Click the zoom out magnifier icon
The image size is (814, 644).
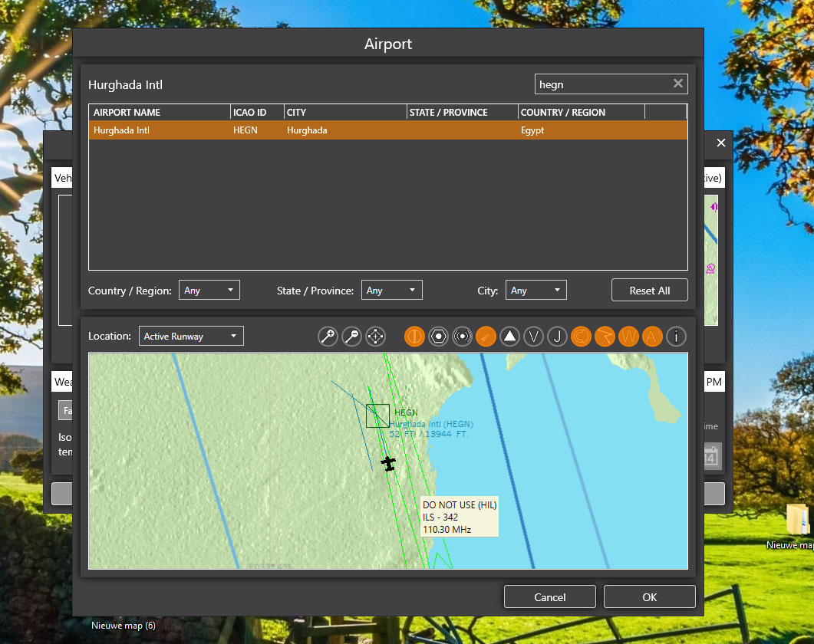(352, 337)
